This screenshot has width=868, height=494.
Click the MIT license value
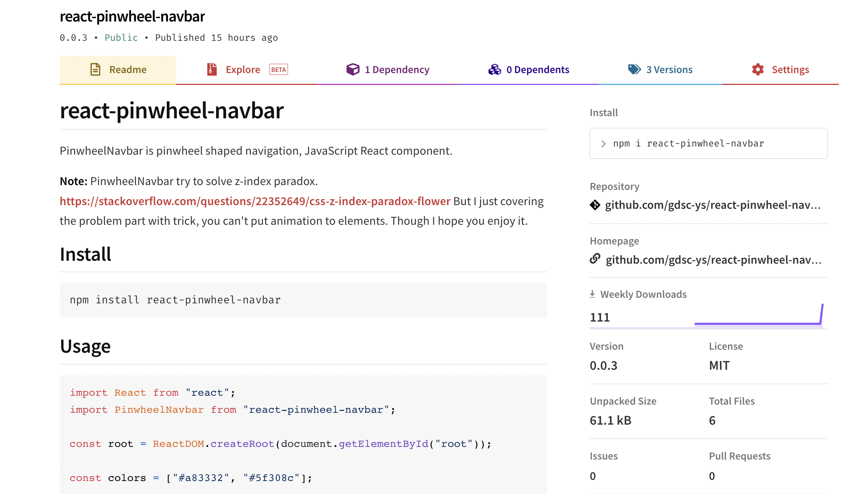tap(719, 366)
